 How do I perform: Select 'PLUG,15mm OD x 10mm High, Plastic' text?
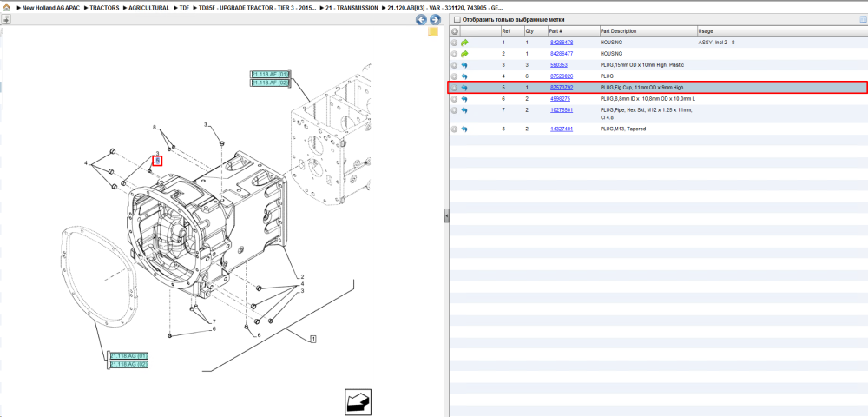(x=641, y=65)
